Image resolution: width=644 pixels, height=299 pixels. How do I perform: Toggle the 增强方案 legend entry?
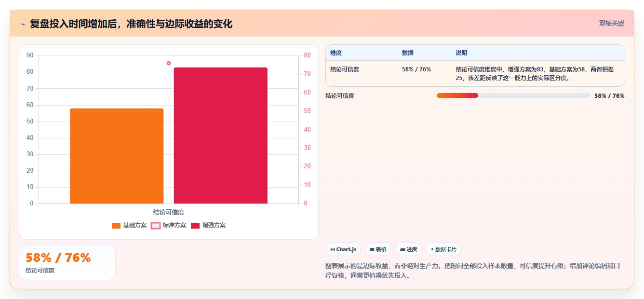208,225
